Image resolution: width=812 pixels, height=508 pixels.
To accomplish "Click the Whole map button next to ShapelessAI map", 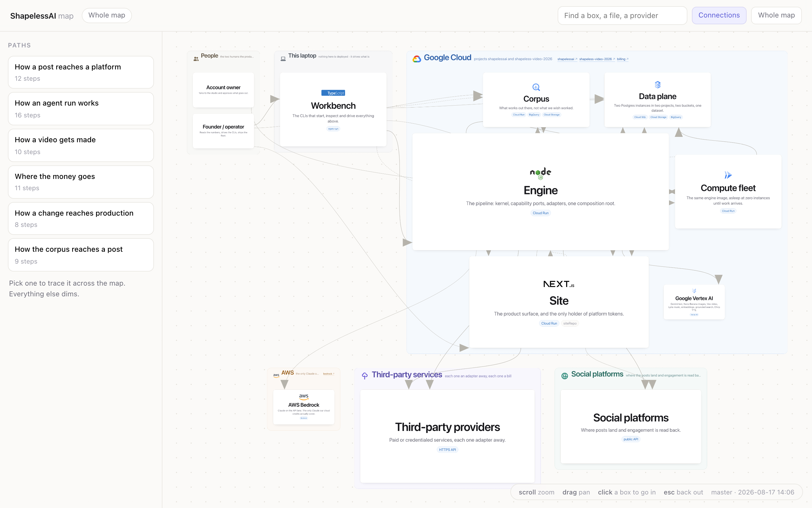I will coord(107,16).
